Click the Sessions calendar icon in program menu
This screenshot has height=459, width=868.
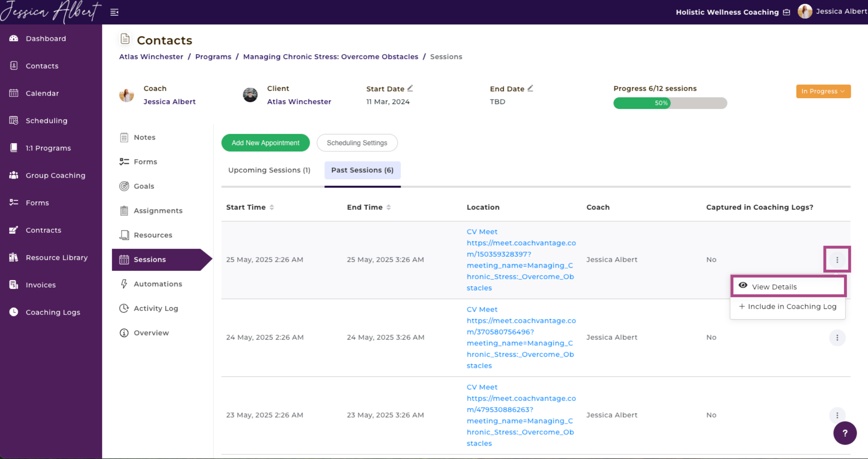tap(124, 260)
